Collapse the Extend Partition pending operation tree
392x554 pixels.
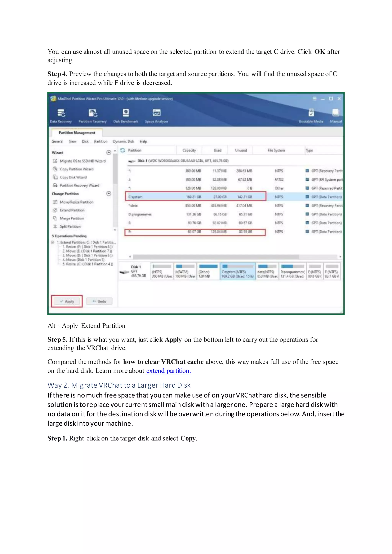(x=52, y=242)
